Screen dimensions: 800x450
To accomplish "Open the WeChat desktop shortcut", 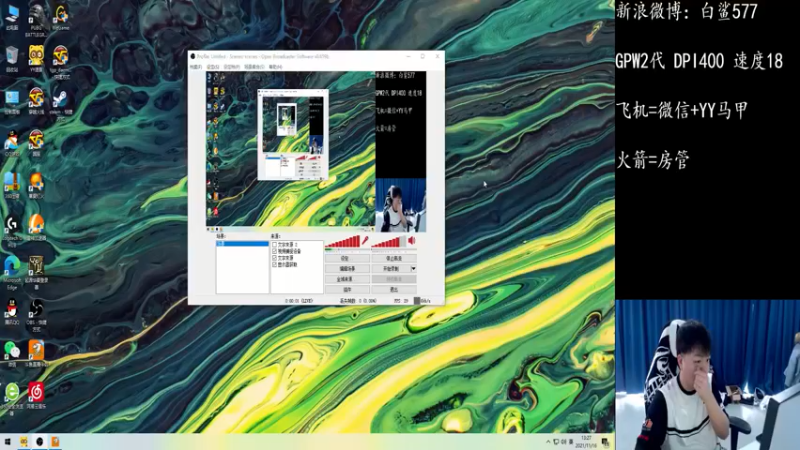I will pyautogui.click(x=12, y=354).
